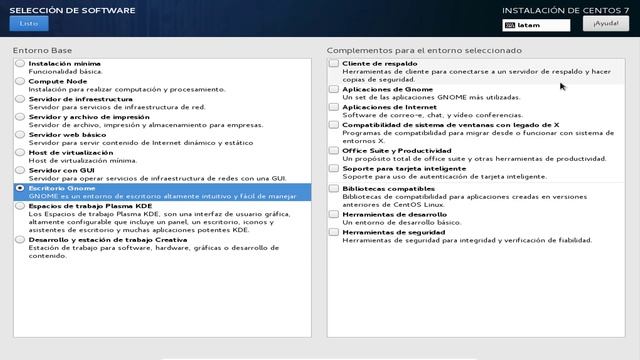Click 'Programas de compatibilidad para migrar' description

tap(478, 137)
